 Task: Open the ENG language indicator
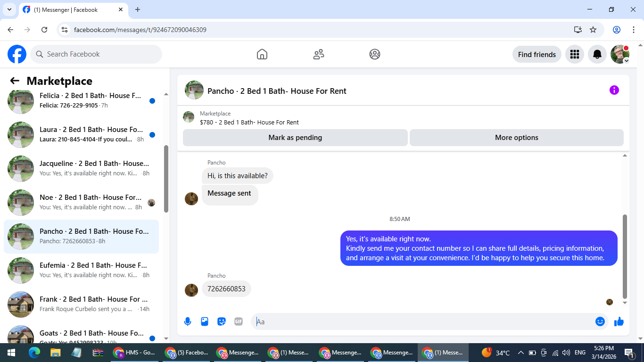pos(580,353)
